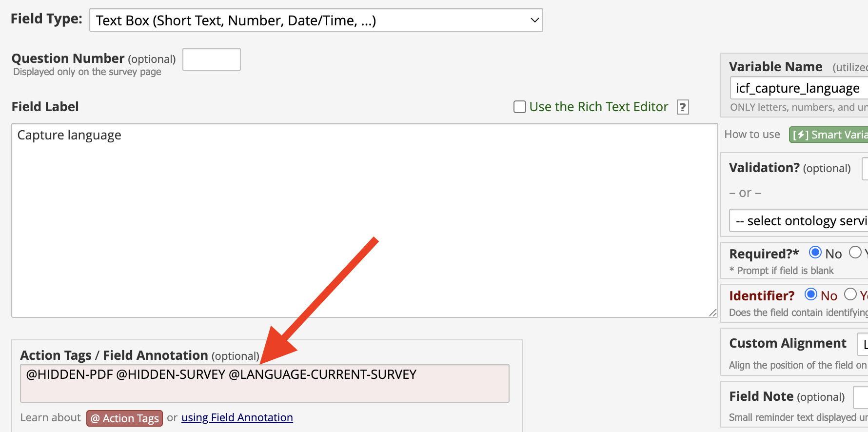Click the red @ Action Tags button
This screenshot has width=868, height=432.
[x=125, y=418]
